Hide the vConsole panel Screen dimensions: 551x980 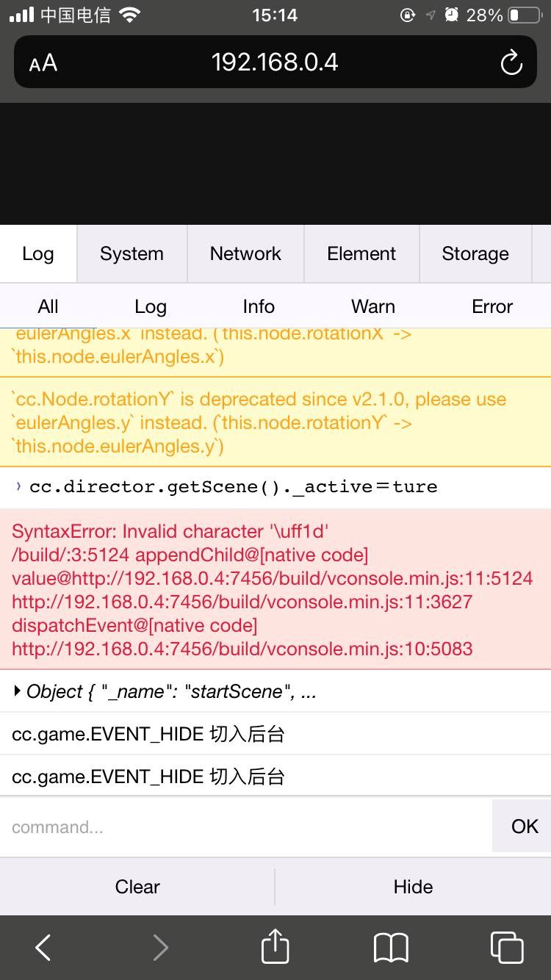pos(413,887)
